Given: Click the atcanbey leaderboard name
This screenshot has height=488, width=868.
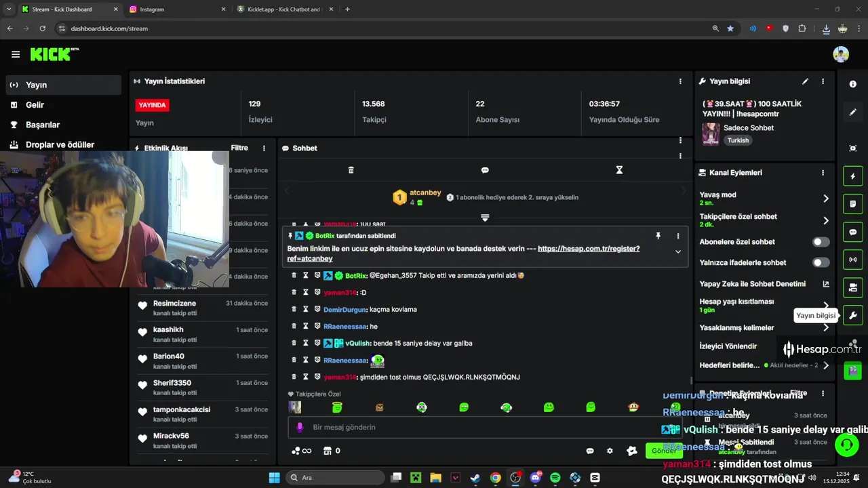Looking at the screenshot, I should point(426,192).
